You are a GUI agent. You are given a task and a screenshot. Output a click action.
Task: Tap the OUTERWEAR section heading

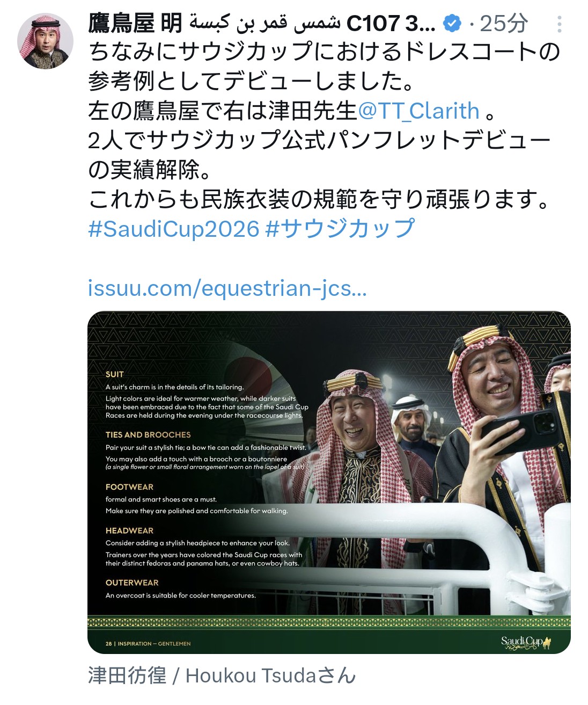[x=132, y=583]
